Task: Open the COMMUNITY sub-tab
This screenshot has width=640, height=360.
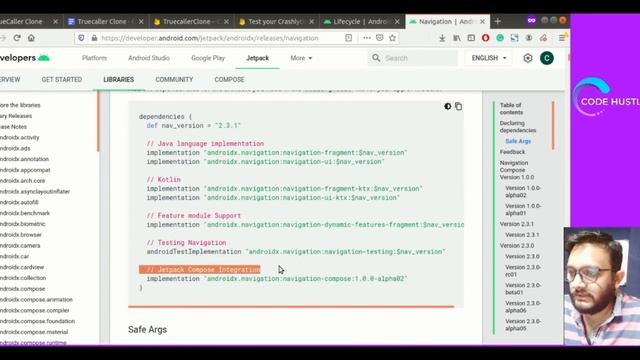Action: (174, 80)
